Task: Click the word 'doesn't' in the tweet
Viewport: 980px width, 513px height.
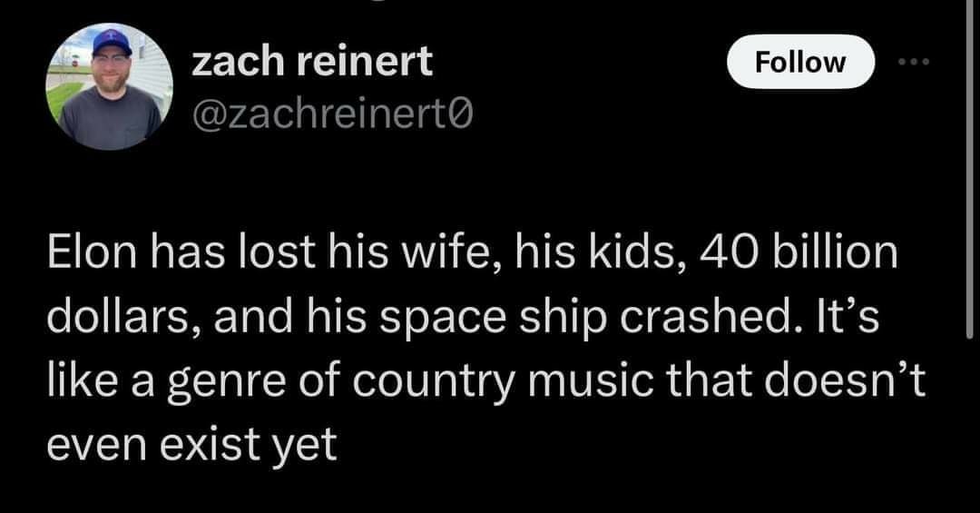Action: pyautogui.click(x=845, y=381)
